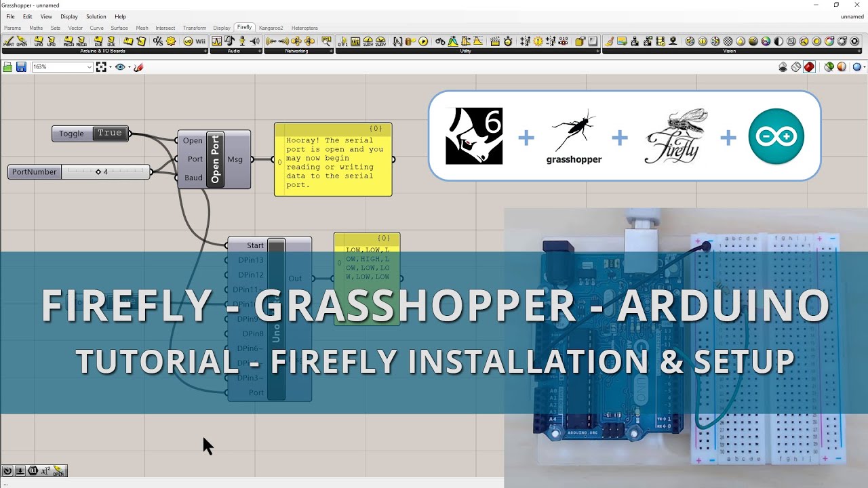Click the 'DPin12' input on Uno component
The width and height of the screenshot is (868, 488).
point(251,275)
